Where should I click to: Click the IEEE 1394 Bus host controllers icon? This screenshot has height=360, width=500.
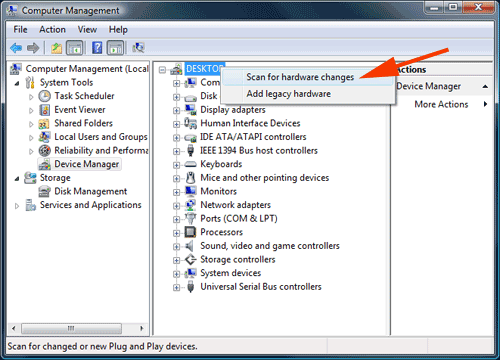[191, 151]
